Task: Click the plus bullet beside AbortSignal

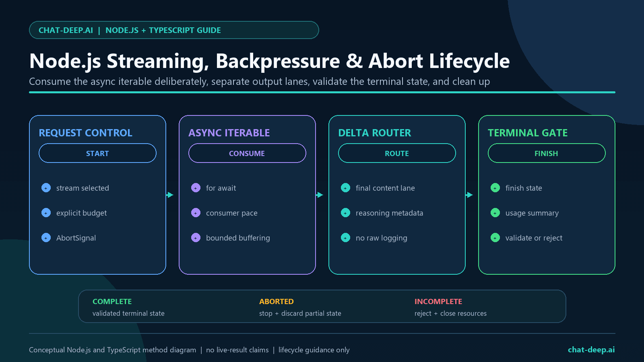Action: click(46, 238)
